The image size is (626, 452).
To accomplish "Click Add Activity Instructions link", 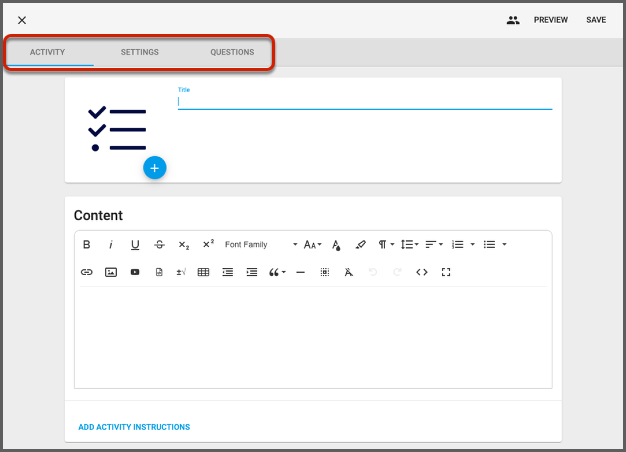I will pyautogui.click(x=134, y=427).
